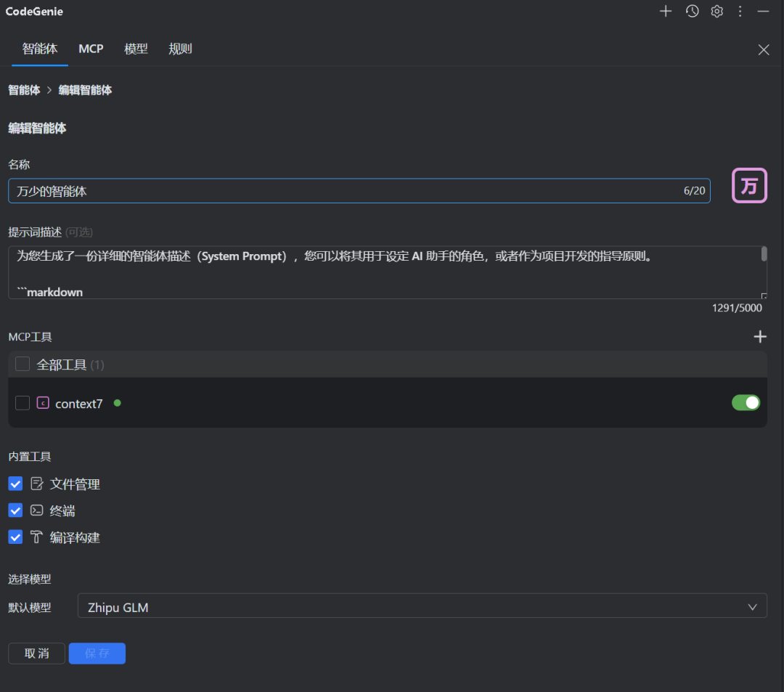Navigate back via the 智能体 breadcrumb link
This screenshot has height=692, width=784.
(24, 90)
